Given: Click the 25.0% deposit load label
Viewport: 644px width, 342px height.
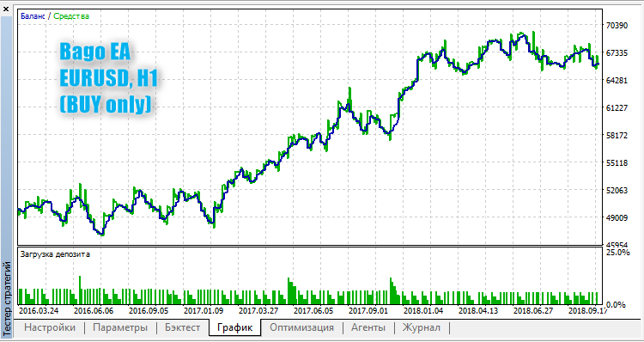Looking at the screenshot, I should click(617, 252).
